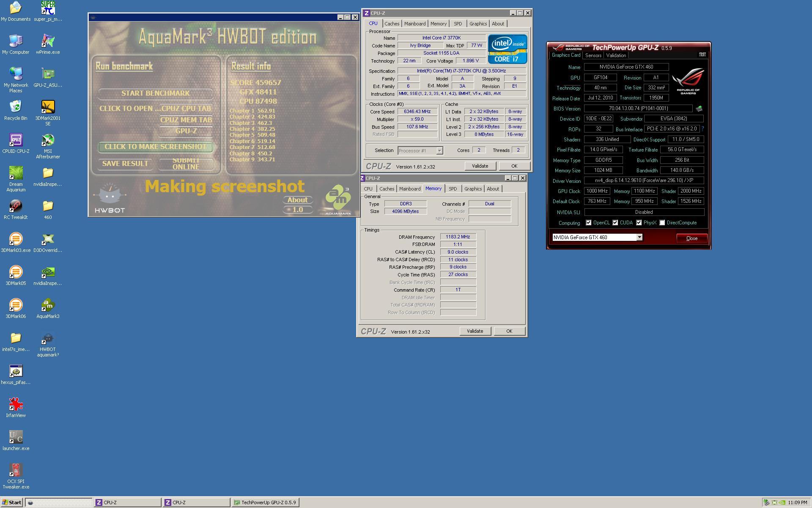812x508 pixels.
Task: Toggle the OpenCL checkbox in GPU-Z
Action: point(588,223)
